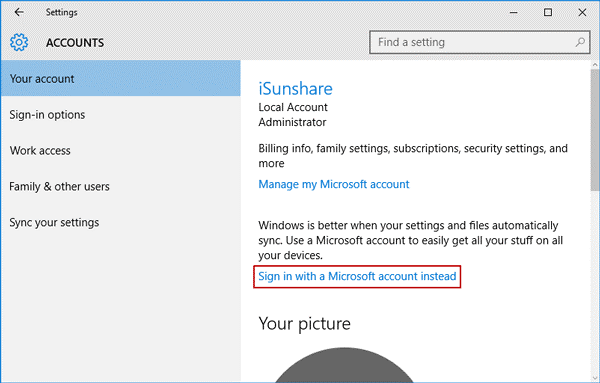Close the Settings window
The width and height of the screenshot is (600, 383).
point(582,12)
